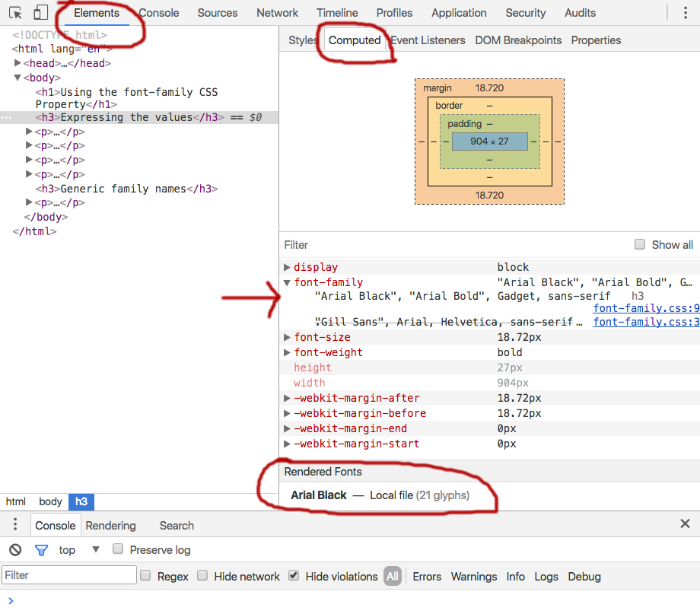The image size is (700, 614).
Task: Filter console to Errors
Action: (x=427, y=577)
